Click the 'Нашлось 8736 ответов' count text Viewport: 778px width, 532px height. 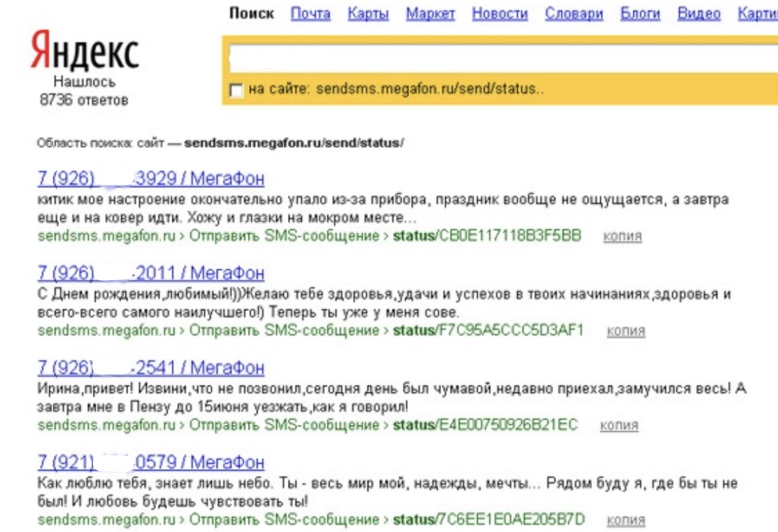coord(84,91)
